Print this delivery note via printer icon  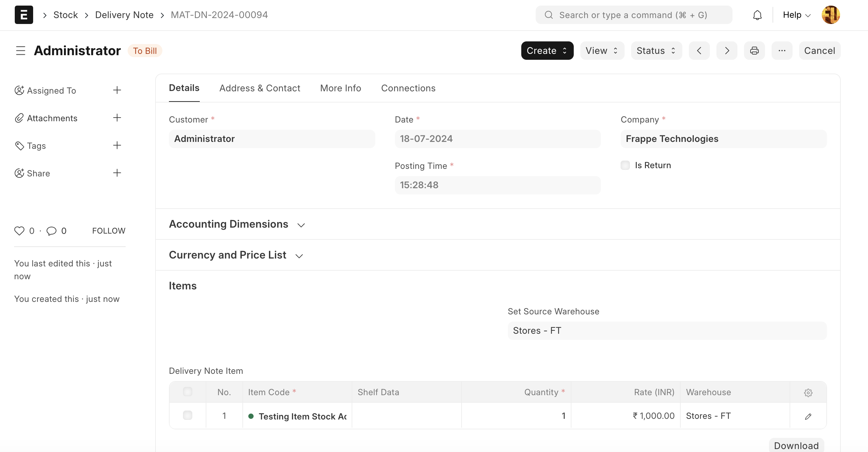[754, 51]
